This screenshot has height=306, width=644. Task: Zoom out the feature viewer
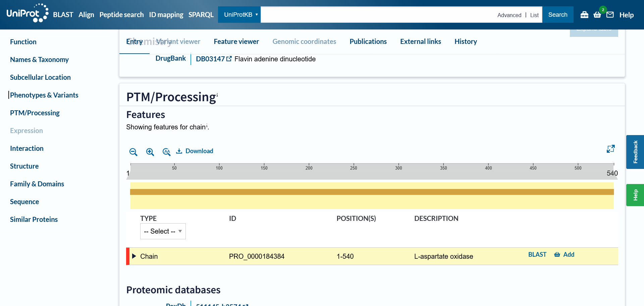133,152
